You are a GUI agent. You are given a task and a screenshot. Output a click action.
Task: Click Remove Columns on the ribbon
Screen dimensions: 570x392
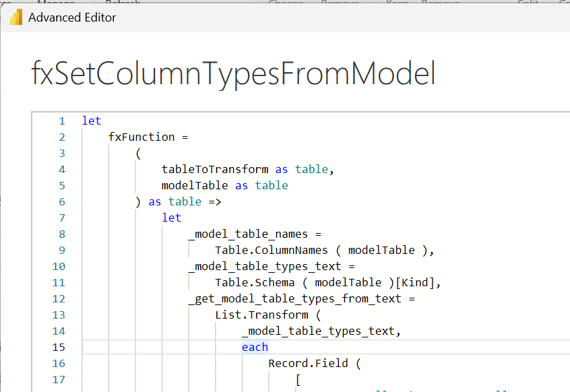coord(341,3)
